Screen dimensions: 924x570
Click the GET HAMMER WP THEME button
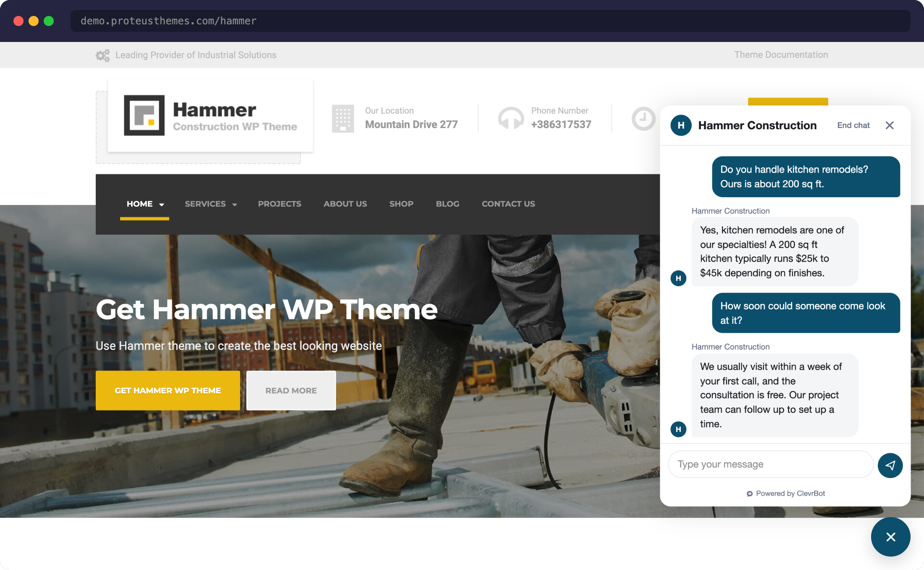(168, 390)
